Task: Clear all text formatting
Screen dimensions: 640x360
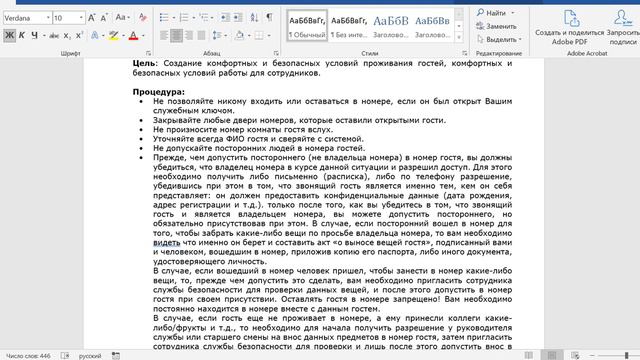Action: [142, 18]
